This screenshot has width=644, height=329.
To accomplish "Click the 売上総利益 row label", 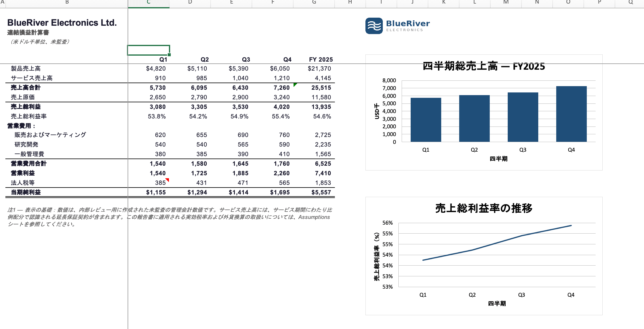I will pos(26,107).
